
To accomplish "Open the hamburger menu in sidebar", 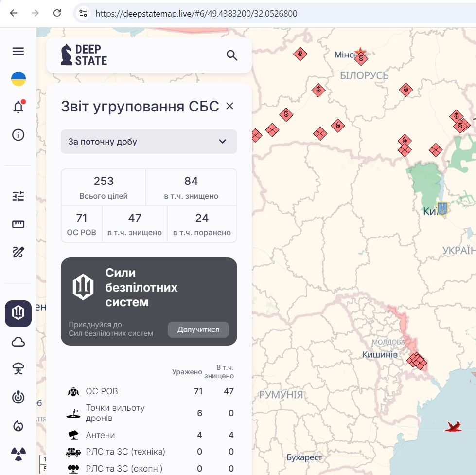I will 18,51.
